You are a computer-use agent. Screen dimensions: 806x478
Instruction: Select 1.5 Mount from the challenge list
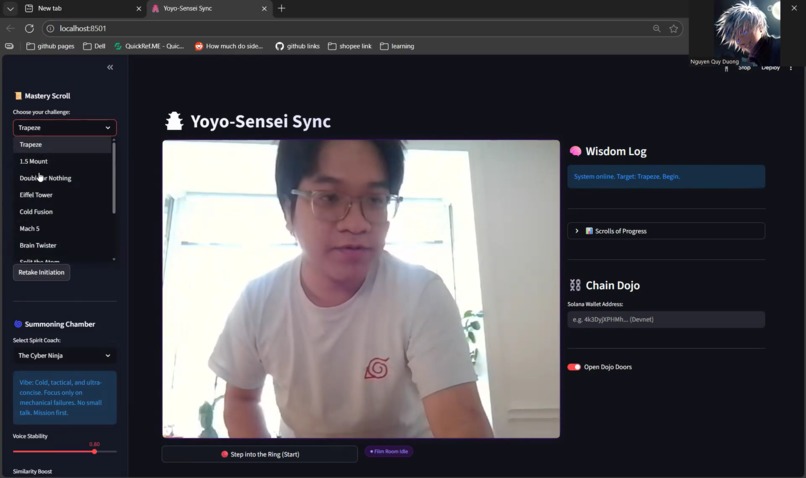(62, 161)
